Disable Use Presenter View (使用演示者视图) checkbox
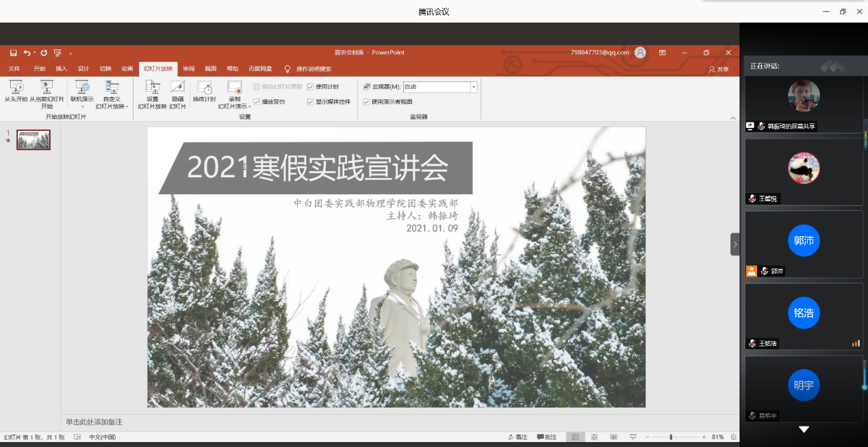868x447 pixels. point(366,102)
